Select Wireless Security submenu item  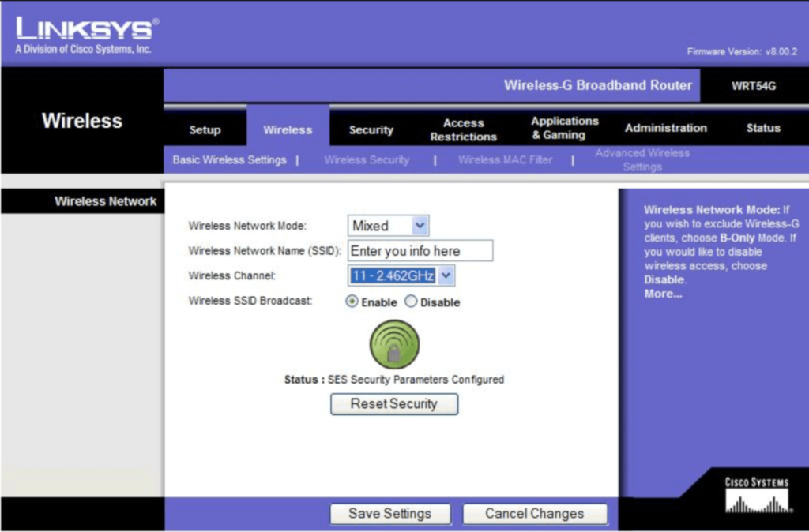pyautogui.click(x=366, y=159)
